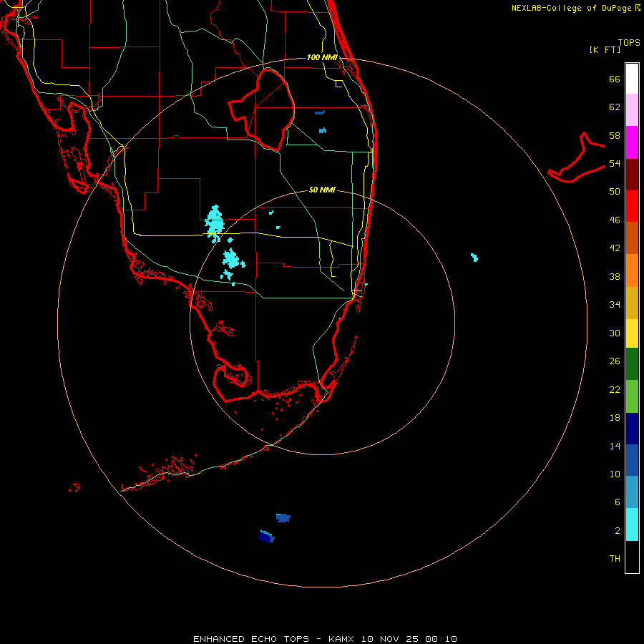Click the 50 NMI range ring label
The width and height of the screenshot is (644, 644).
[x=322, y=190]
